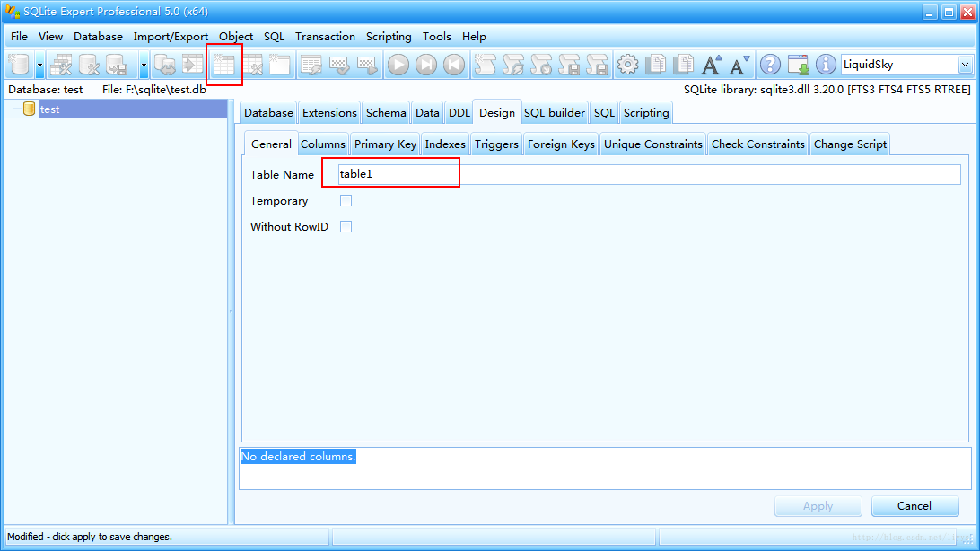Open the Help menu
The height and width of the screenshot is (551, 980).
coord(475,36)
